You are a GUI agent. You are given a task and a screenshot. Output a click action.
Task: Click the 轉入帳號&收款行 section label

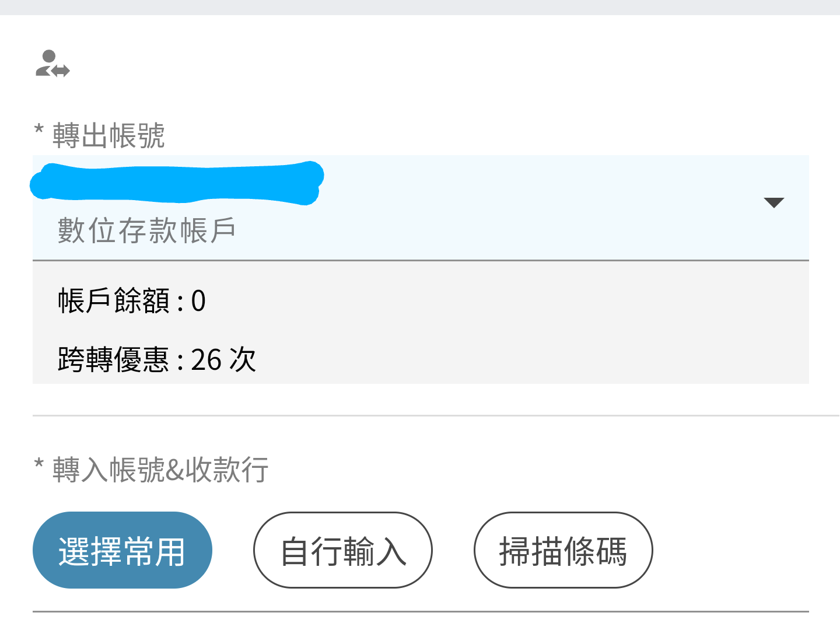point(160,470)
